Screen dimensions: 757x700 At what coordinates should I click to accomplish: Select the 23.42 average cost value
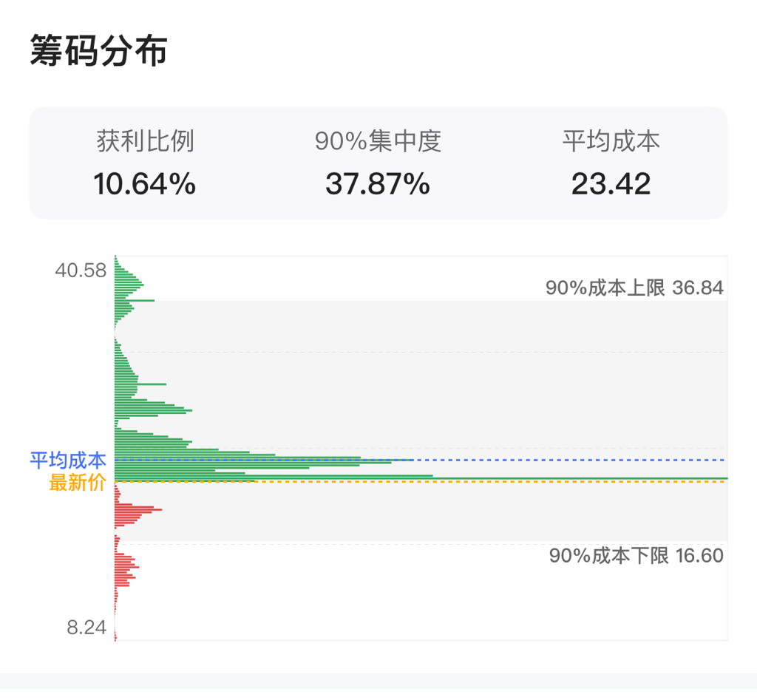coord(611,183)
